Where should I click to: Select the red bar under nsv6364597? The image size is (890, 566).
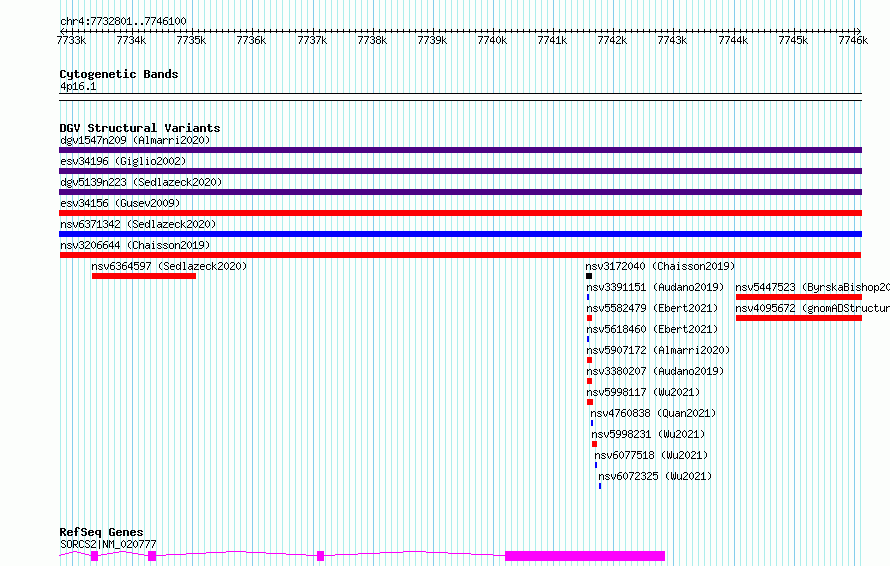coord(144,276)
